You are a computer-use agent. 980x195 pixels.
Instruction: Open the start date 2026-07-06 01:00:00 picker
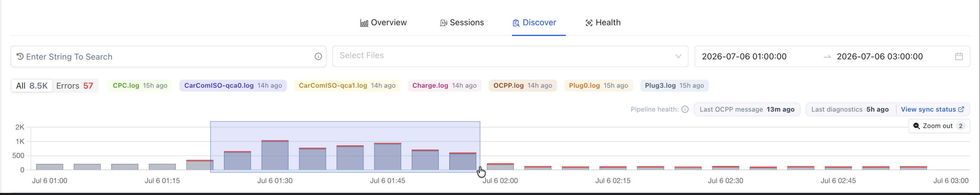pyautogui.click(x=744, y=56)
